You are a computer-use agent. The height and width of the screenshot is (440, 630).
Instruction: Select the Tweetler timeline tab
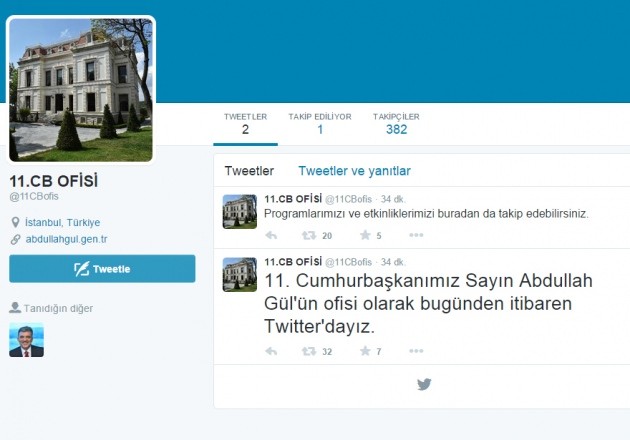tap(249, 171)
